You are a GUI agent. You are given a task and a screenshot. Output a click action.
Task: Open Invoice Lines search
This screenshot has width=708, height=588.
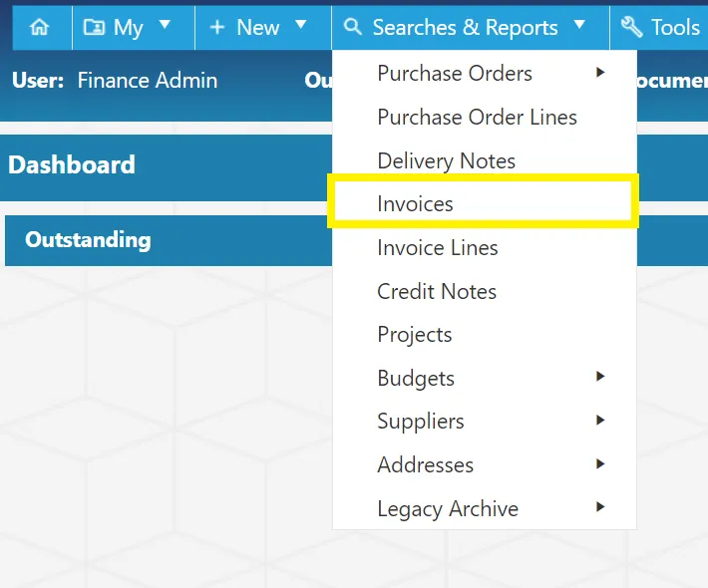(x=485, y=248)
